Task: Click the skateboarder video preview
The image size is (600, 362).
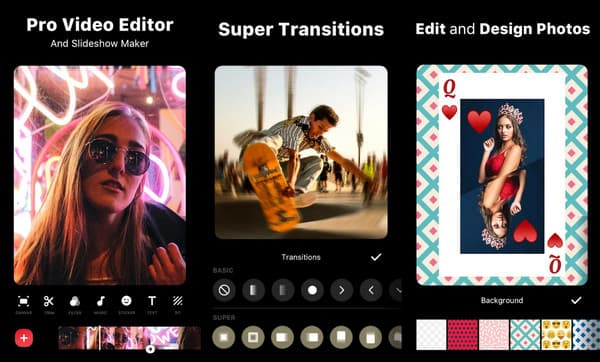Action: [301, 152]
